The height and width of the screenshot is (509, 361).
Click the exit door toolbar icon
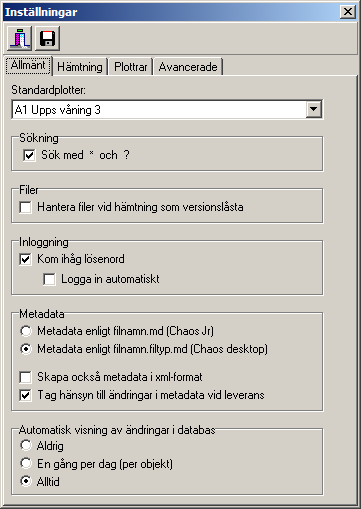[19, 38]
